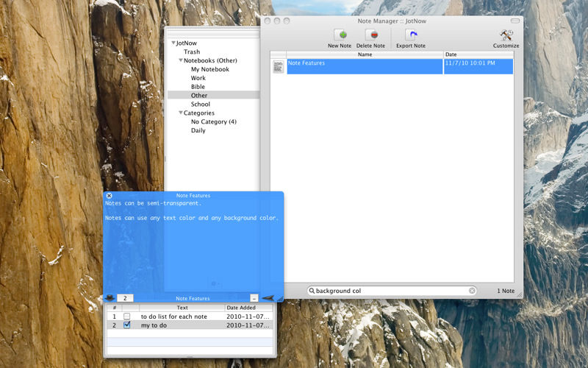Open the Trash item in sidebar
This screenshot has width=588, height=368.
[192, 52]
